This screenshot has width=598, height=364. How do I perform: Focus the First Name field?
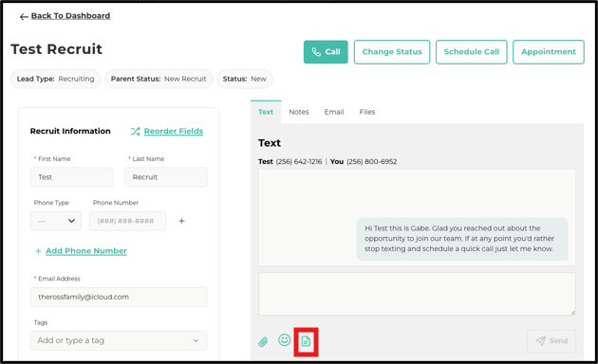point(72,177)
